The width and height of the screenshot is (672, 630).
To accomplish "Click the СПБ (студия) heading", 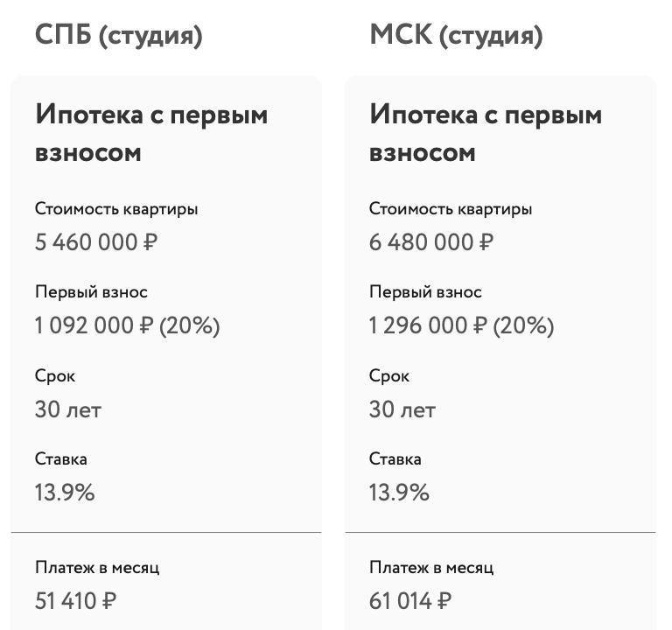I will click(119, 35).
